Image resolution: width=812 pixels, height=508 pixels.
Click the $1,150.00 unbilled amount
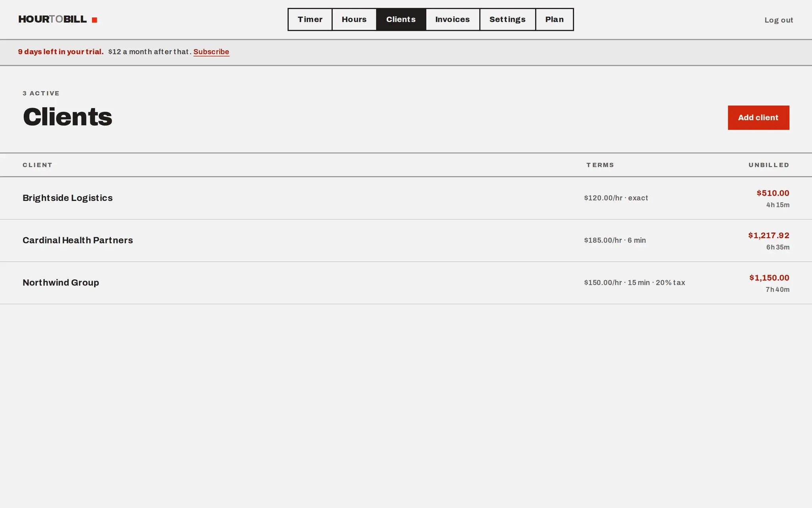tap(769, 278)
